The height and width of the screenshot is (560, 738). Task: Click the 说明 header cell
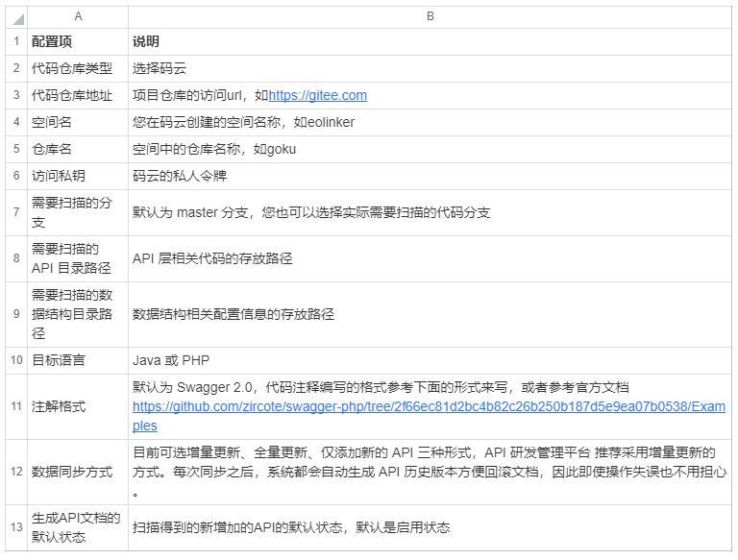[146, 42]
